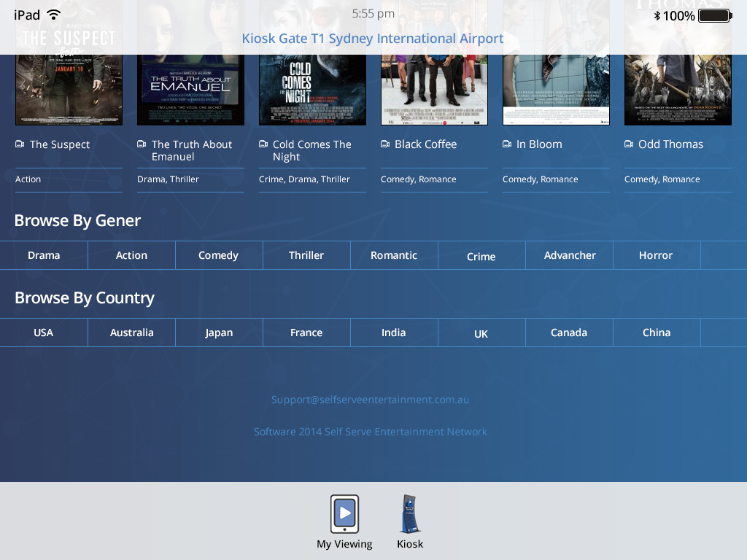The height and width of the screenshot is (560, 747).
Task: Tap Black Coffee movie title
Action: coord(425,144)
